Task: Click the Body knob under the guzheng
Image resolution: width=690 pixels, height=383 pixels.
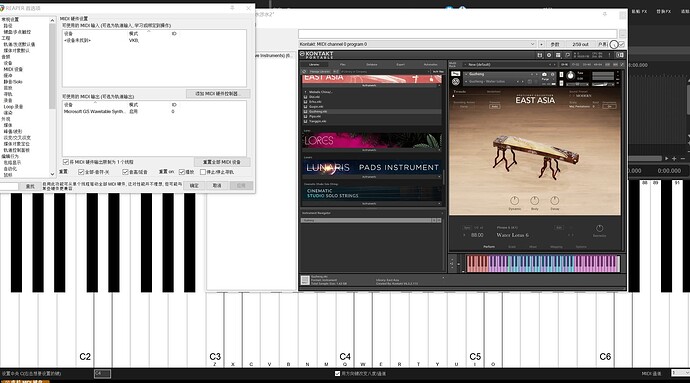Action: pos(535,201)
